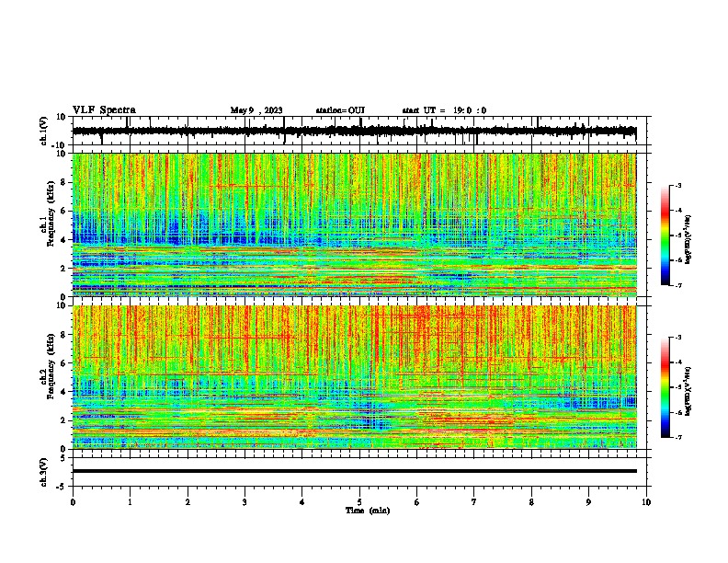Click the ch.3 flat black trace
This screenshot has height=563, width=728.
(355, 471)
